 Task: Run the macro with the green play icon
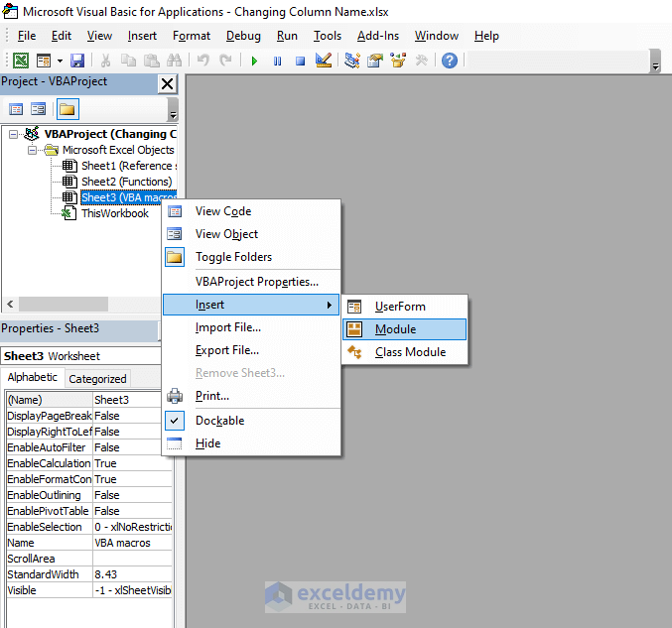tap(254, 61)
